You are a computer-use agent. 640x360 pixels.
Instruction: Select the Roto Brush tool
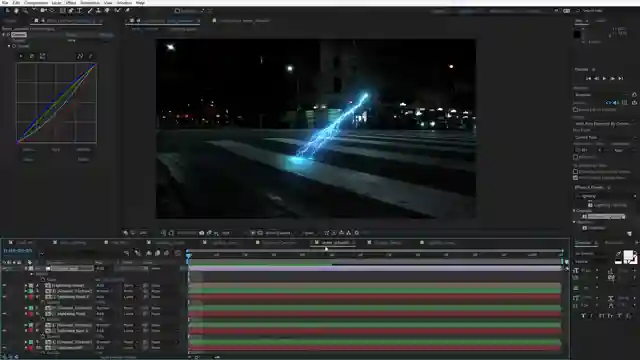pos(118,11)
